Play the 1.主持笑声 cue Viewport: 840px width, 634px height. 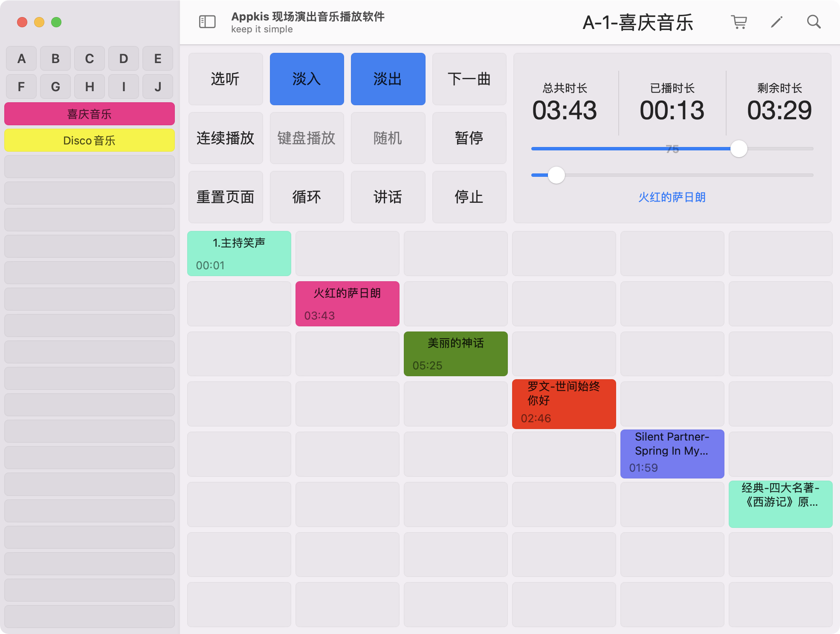239,254
